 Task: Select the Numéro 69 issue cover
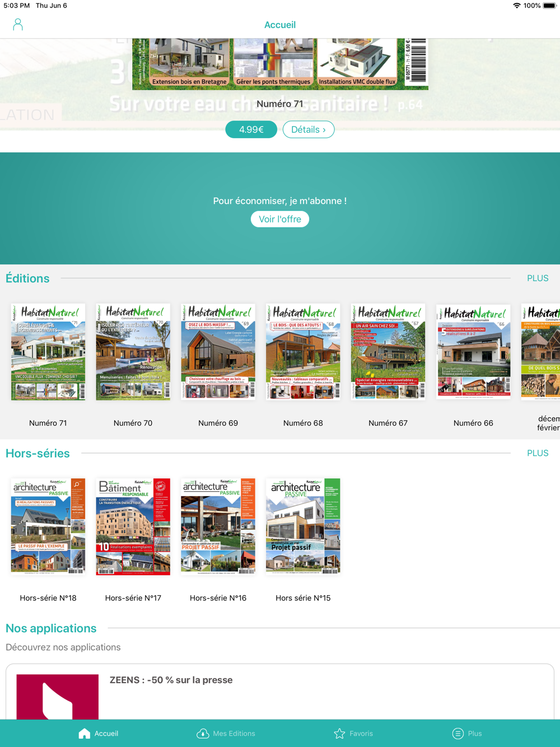click(218, 352)
